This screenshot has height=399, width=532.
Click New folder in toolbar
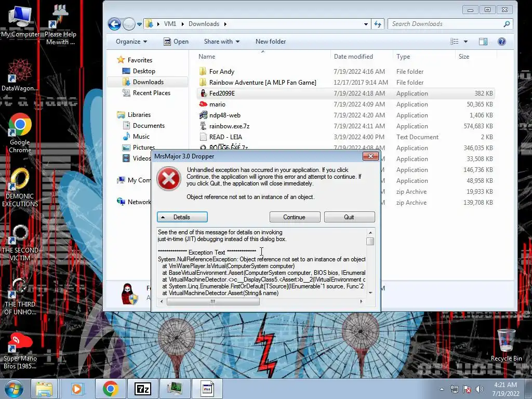point(270,42)
